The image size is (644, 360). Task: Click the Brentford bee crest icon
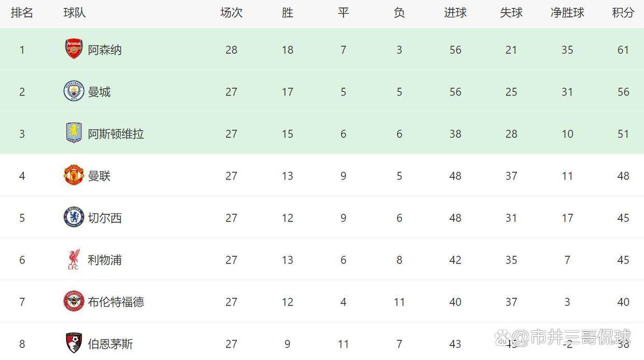(x=74, y=301)
